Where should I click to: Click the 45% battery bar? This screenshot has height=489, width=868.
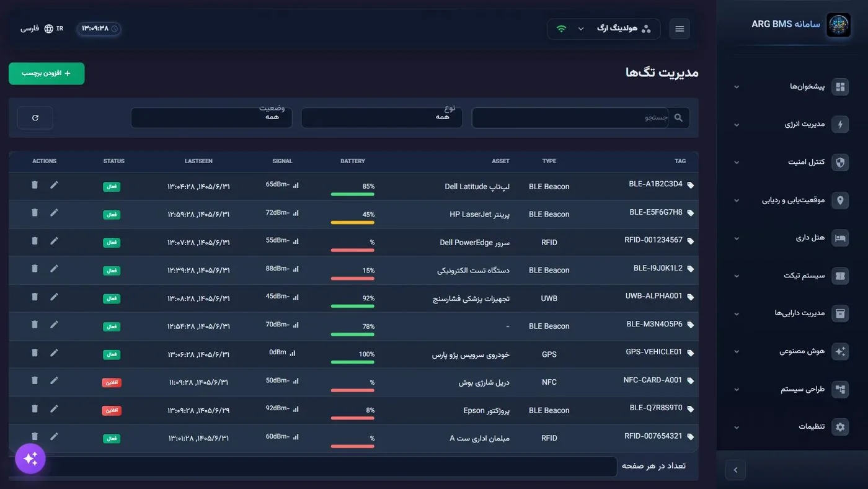352,222
